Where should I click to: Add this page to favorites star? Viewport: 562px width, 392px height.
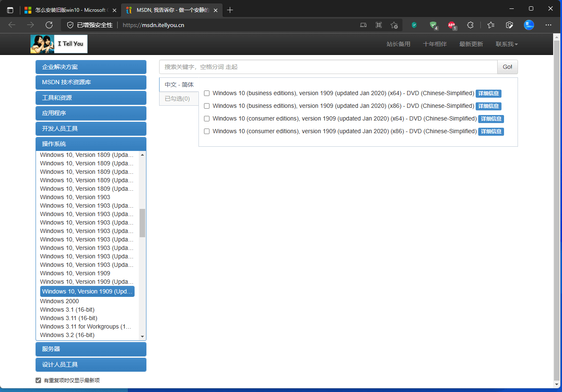coord(394,25)
